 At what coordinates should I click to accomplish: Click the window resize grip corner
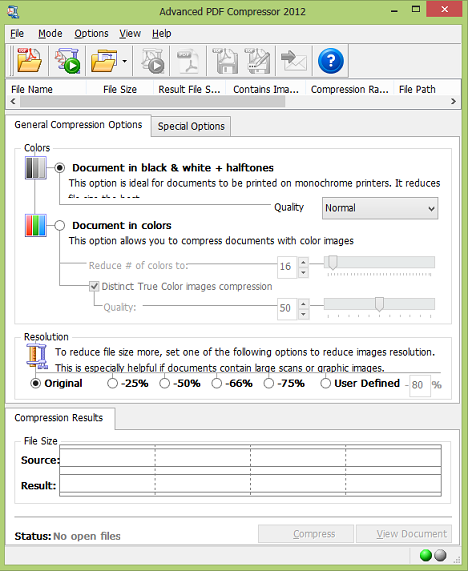pyautogui.click(x=457, y=560)
